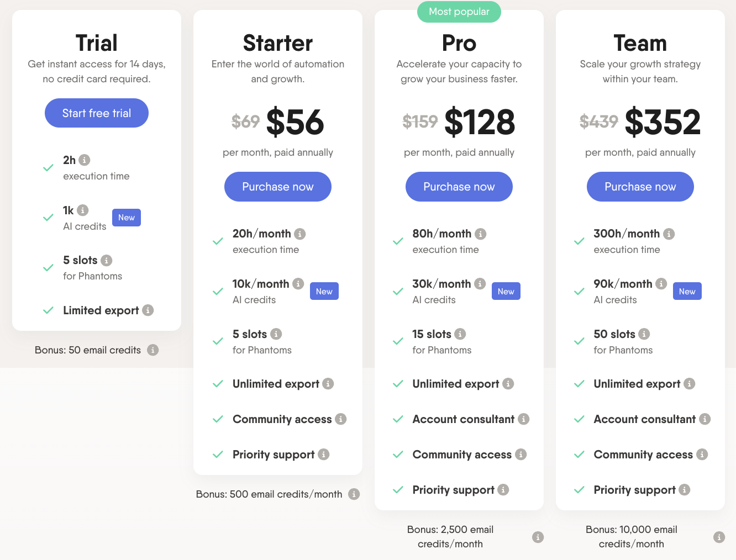Open info icon next to Bonus: 10,000 email credits

719,537
